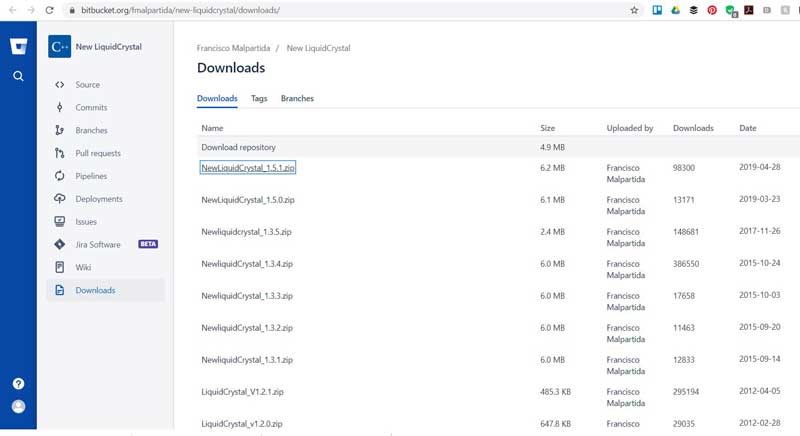Click the Branches fork icon in sidebar
This screenshot has height=436, width=800.
point(60,130)
